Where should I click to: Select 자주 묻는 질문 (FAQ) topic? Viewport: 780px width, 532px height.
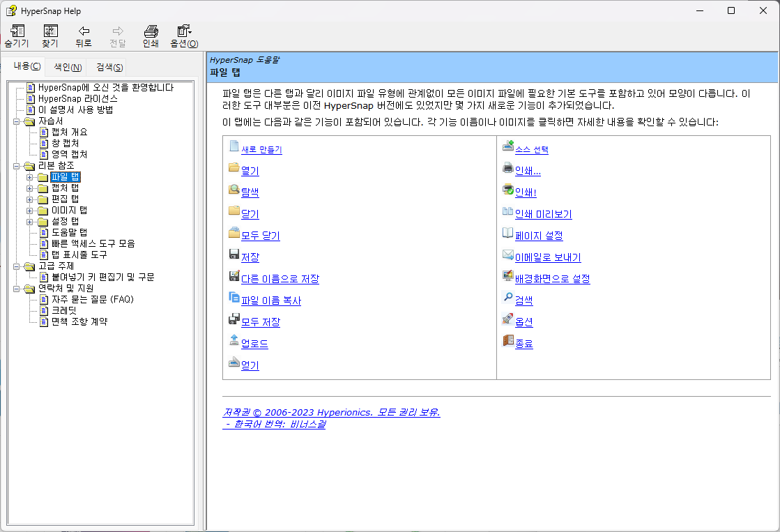point(93,299)
